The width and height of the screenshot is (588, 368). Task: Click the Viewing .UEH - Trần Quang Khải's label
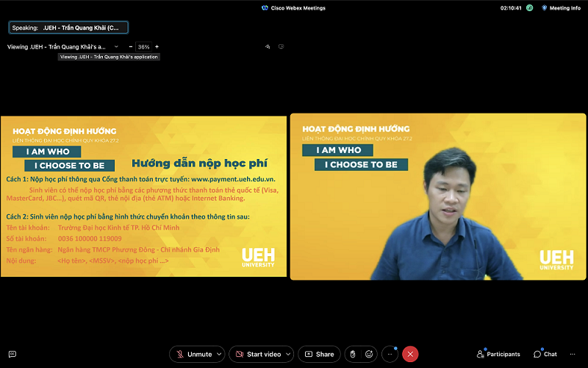pos(57,46)
